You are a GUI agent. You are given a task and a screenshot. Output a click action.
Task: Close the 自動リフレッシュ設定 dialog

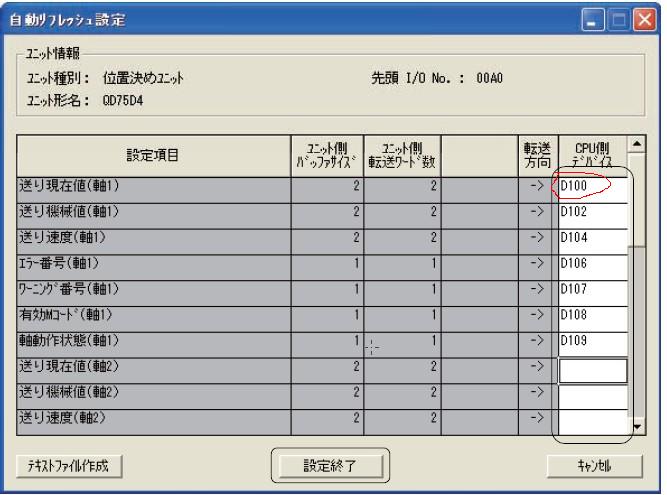pyautogui.click(x=645, y=17)
